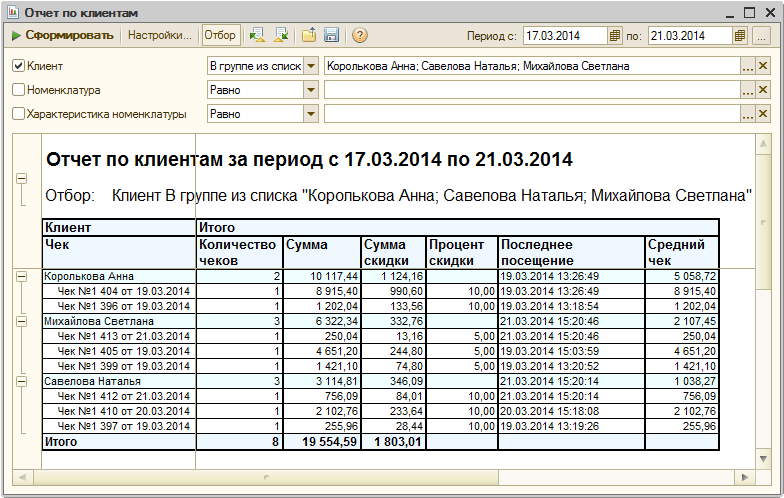784x498 pixels.
Task: Collapse the Королькова Анна group
Action: click(x=22, y=276)
